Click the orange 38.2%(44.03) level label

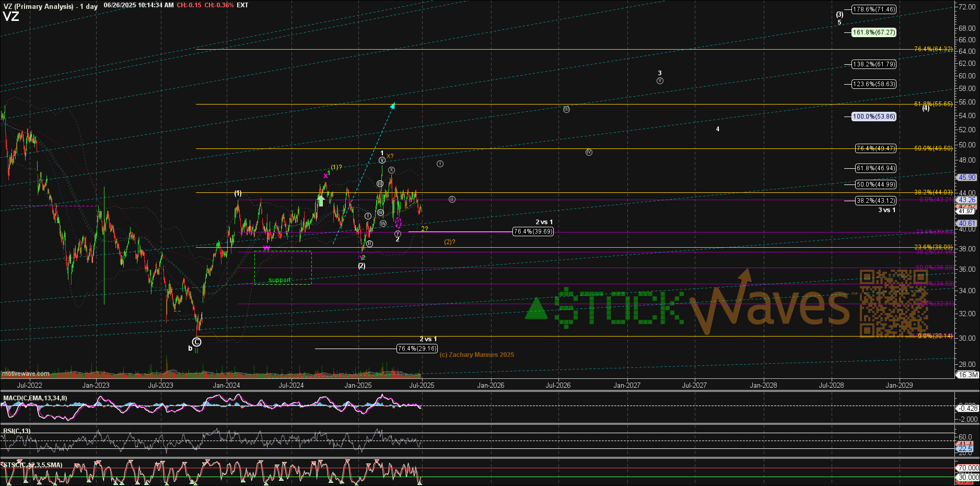[933, 192]
